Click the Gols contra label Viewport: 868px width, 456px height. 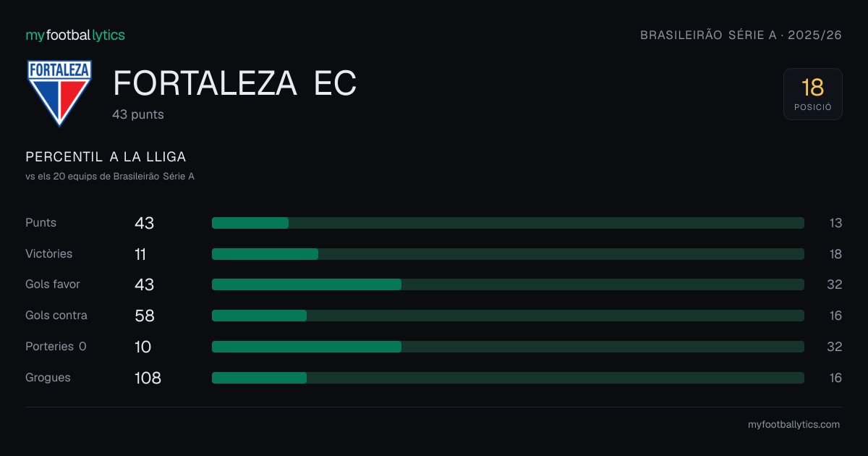56,316
